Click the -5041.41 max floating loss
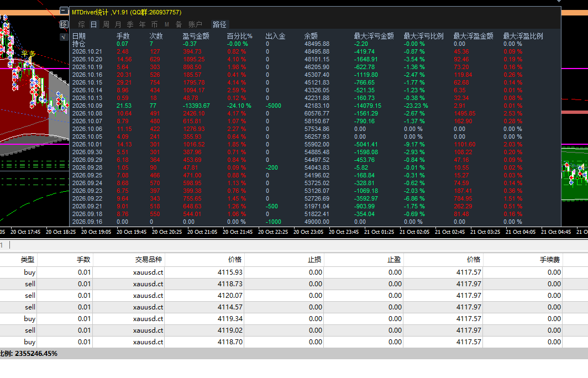588x378 pixels. coord(366,144)
